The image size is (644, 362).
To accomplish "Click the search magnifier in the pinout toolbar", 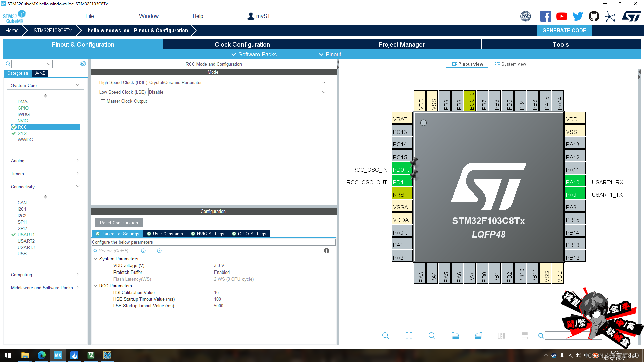I will pos(541,335).
